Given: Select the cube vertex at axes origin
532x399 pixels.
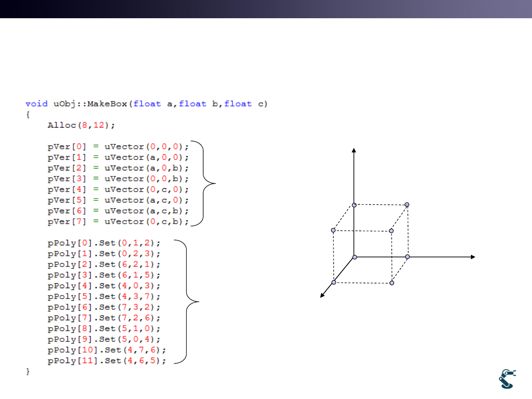Looking at the screenshot, I should coord(354,257).
